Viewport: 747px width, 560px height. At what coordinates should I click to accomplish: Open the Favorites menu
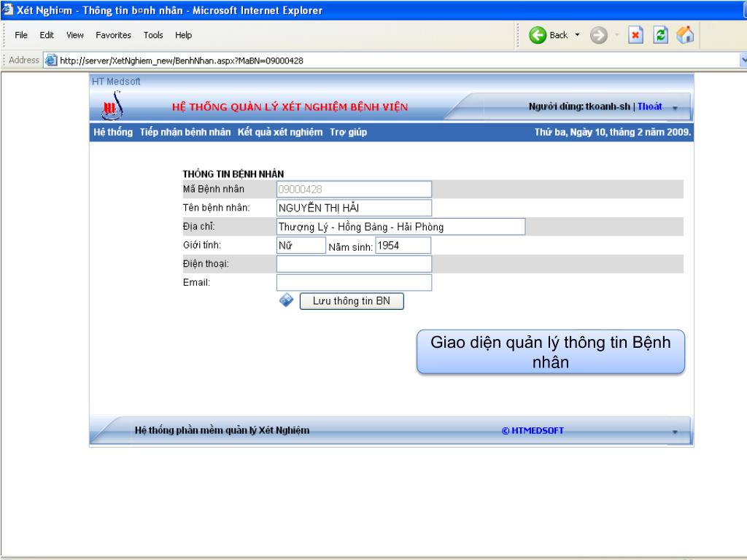[x=113, y=35]
